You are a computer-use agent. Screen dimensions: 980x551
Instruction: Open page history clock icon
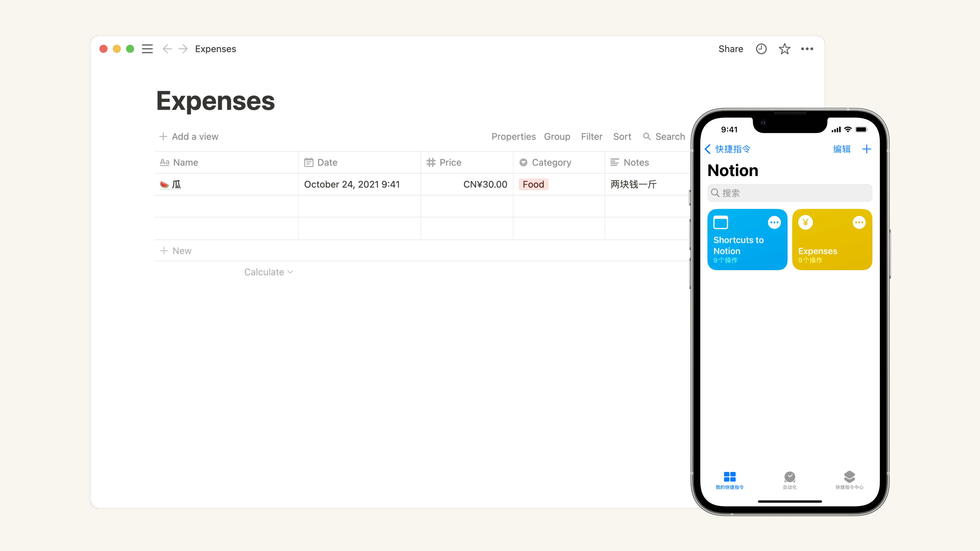tap(761, 49)
